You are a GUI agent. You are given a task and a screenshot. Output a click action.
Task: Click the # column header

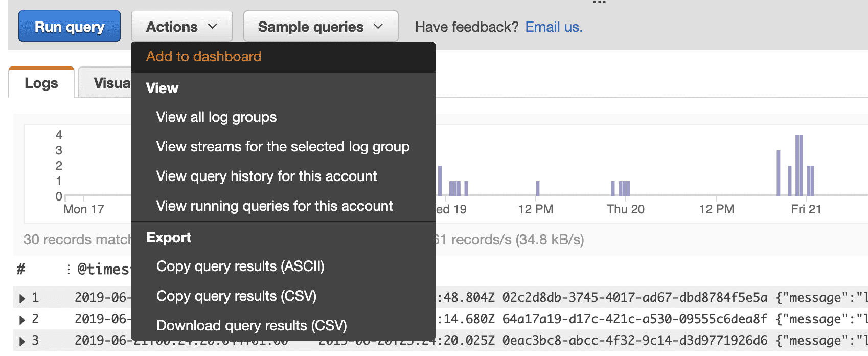pos(21,269)
